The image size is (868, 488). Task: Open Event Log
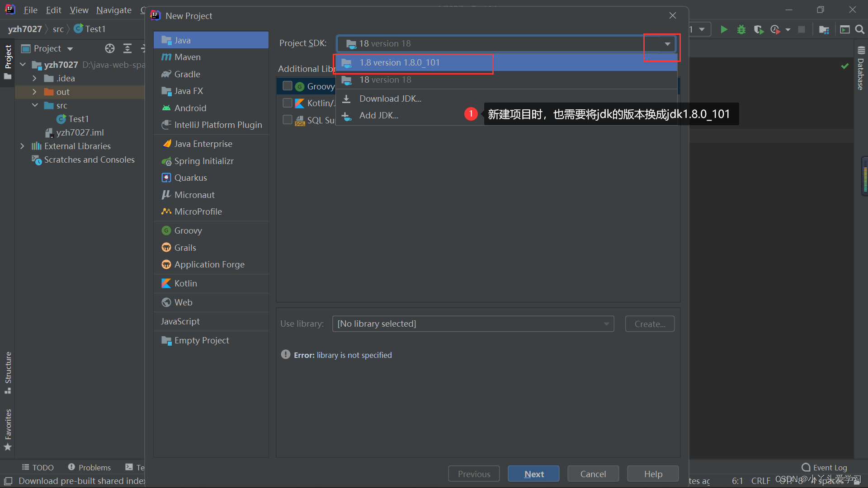pos(824,467)
